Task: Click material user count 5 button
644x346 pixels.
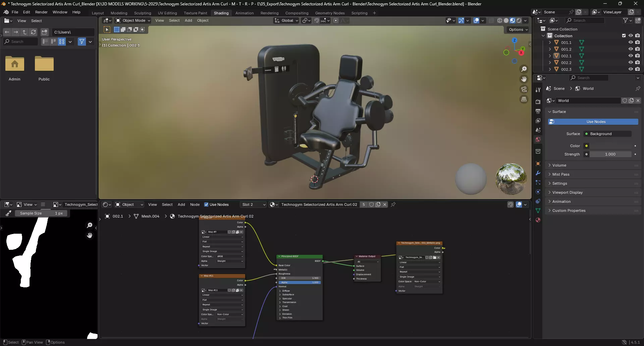Action: point(364,205)
